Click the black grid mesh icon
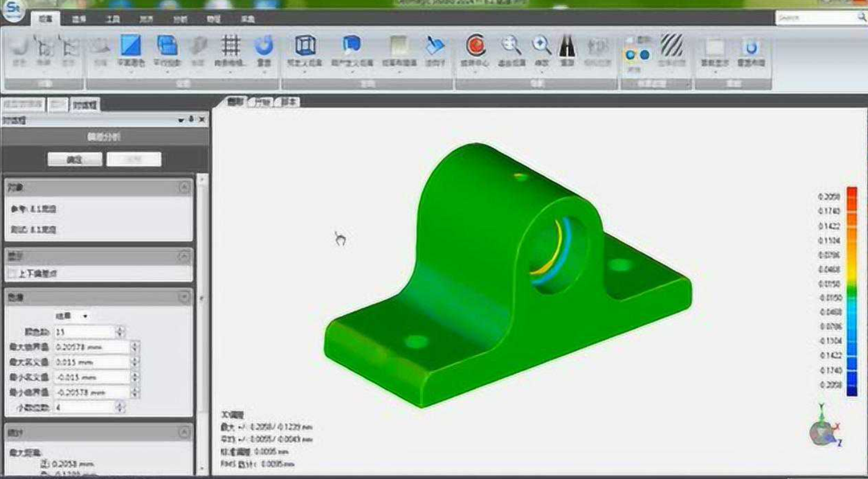This screenshot has width=868, height=479. (x=231, y=44)
